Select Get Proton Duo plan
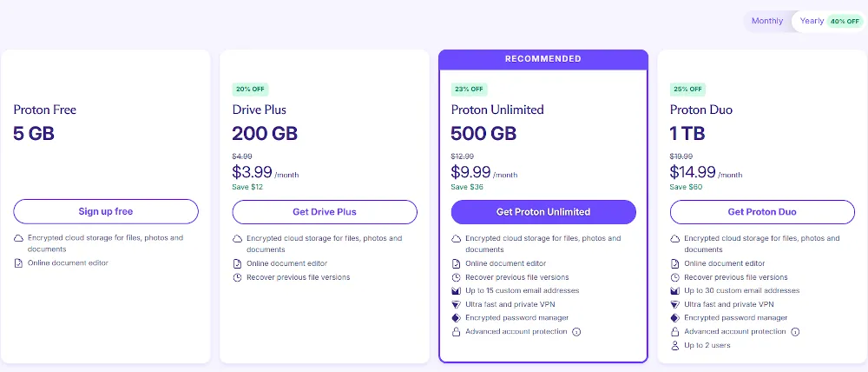 pyautogui.click(x=762, y=212)
